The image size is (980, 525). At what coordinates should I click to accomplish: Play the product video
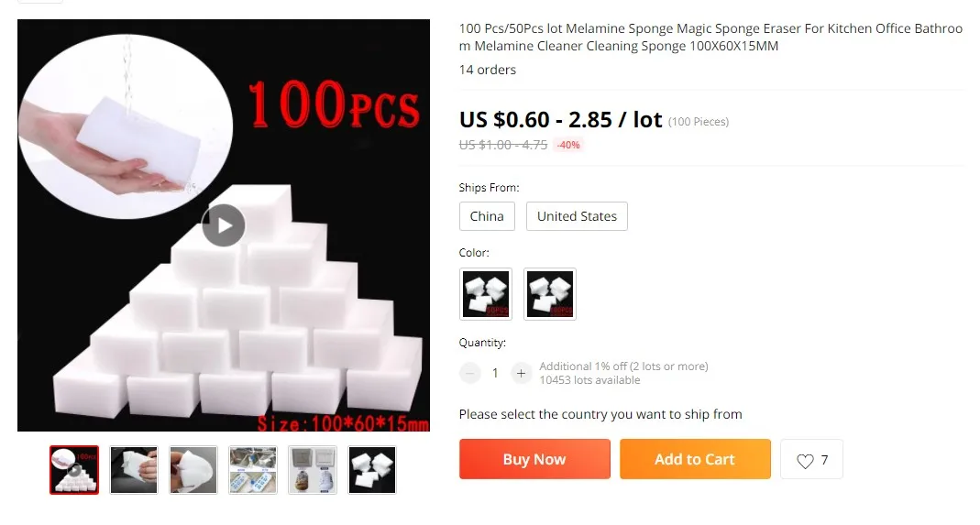pos(223,225)
